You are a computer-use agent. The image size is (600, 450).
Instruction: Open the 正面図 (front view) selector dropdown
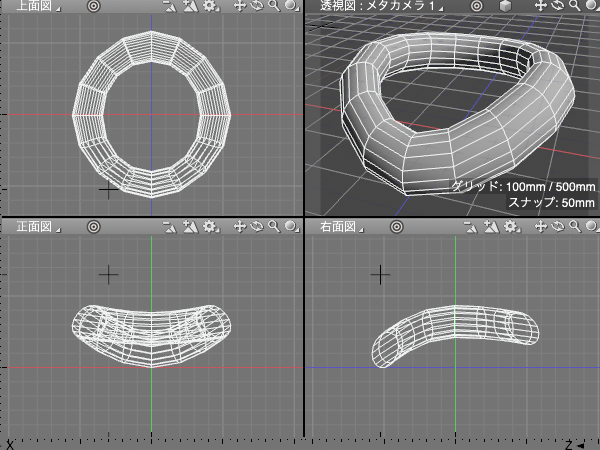(38, 228)
